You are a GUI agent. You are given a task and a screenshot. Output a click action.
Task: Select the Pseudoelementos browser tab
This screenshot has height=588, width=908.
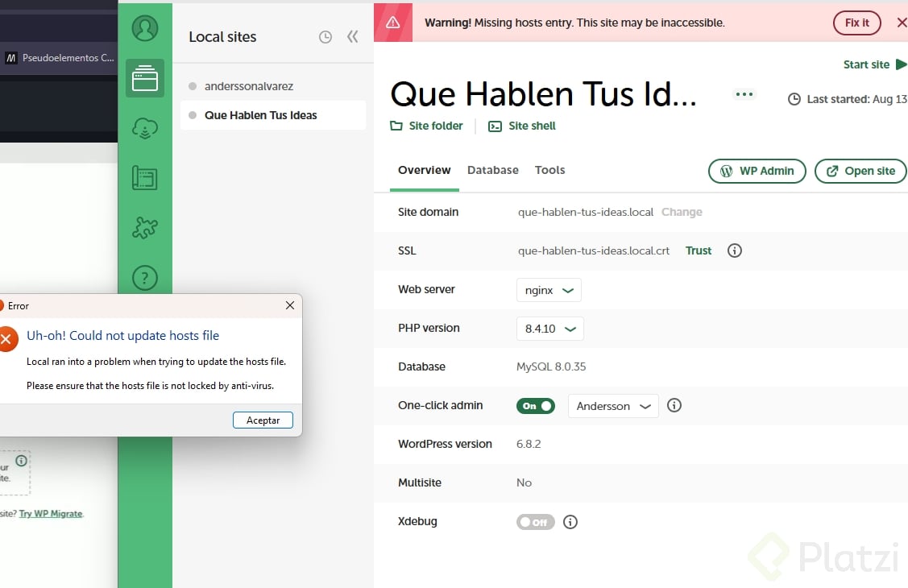59,58
